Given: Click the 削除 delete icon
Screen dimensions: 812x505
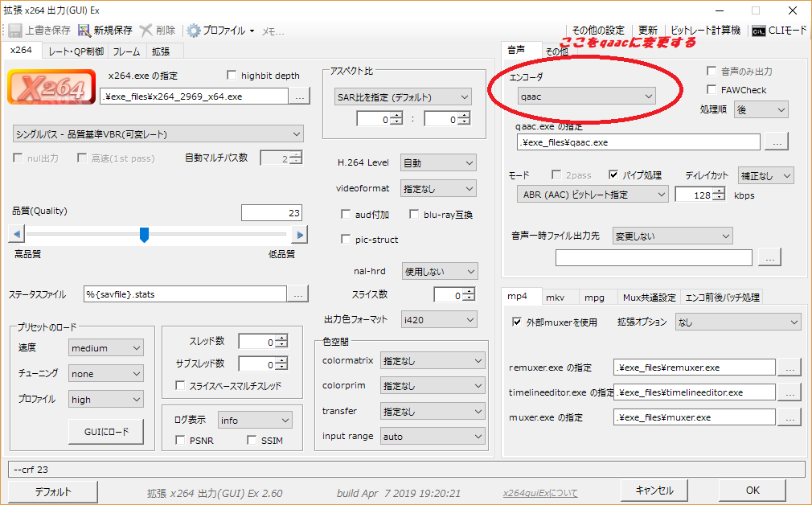Looking at the screenshot, I should coord(146,31).
